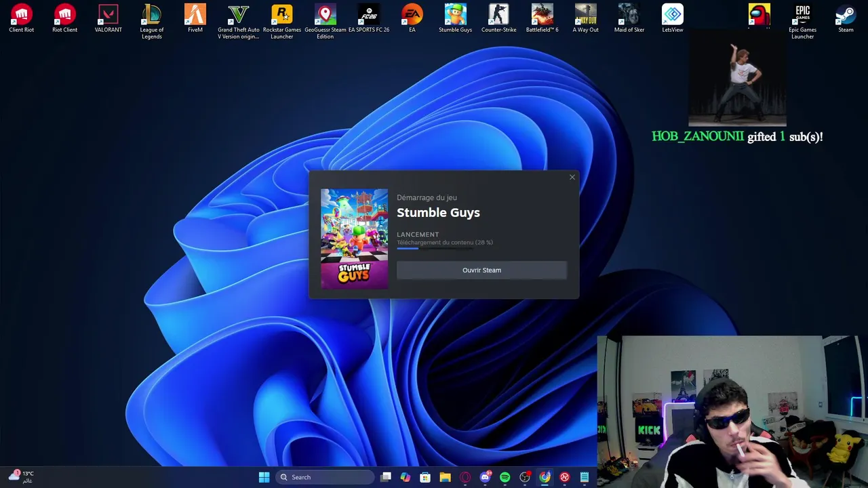Switch to Opera GX in the taskbar
Image resolution: width=868 pixels, height=488 pixels.
pos(465,477)
